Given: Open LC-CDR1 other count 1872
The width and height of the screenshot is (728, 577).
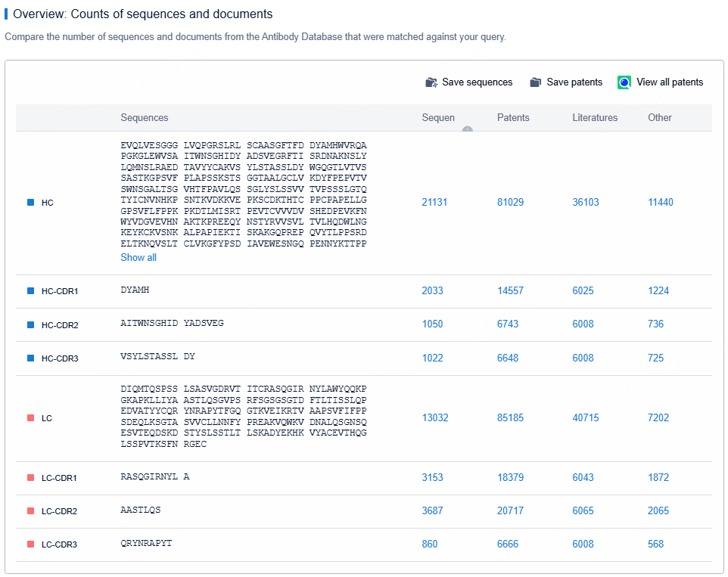Looking at the screenshot, I should [658, 478].
